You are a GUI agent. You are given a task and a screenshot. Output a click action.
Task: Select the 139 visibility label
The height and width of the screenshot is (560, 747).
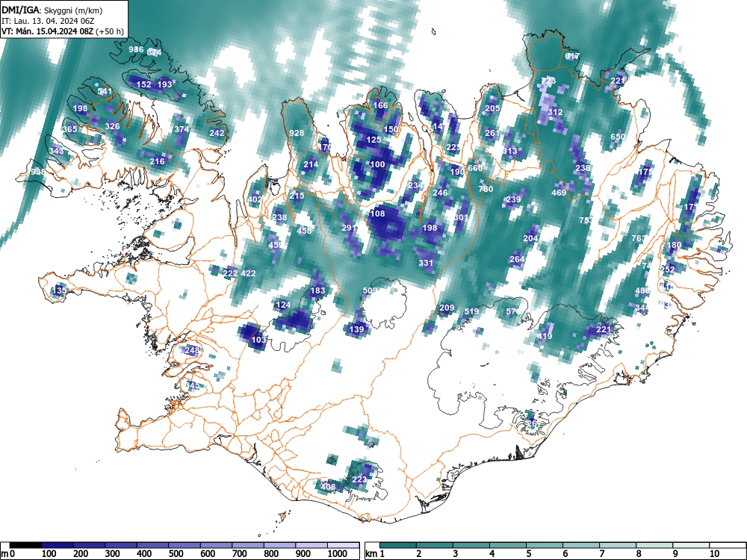point(356,329)
